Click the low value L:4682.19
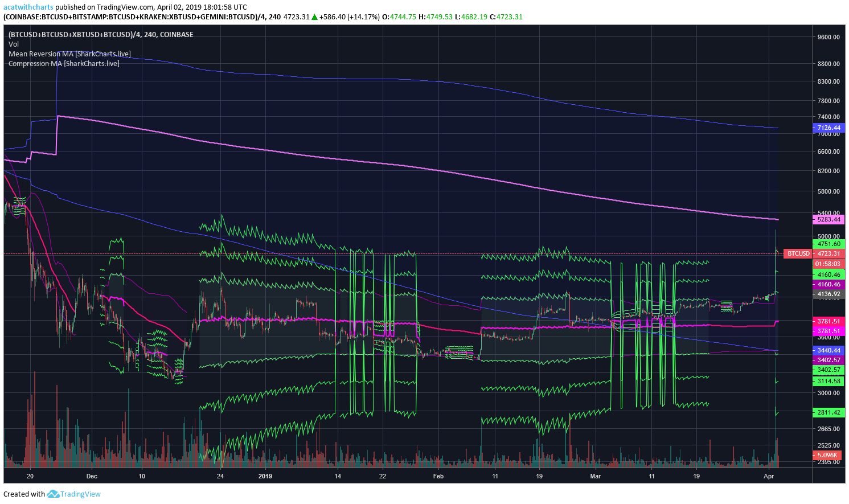The height and width of the screenshot is (504, 849). (471, 17)
